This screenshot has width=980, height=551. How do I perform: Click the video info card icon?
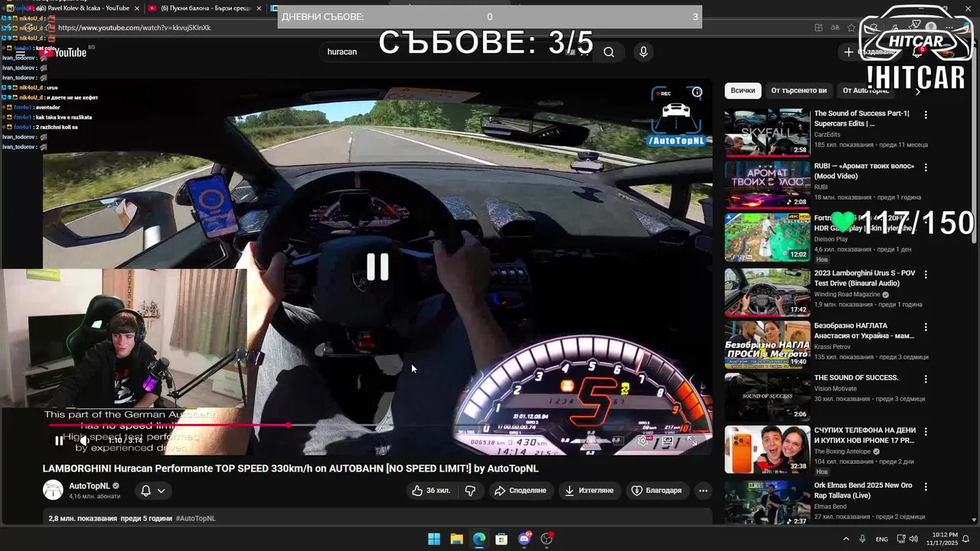[697, 92]
